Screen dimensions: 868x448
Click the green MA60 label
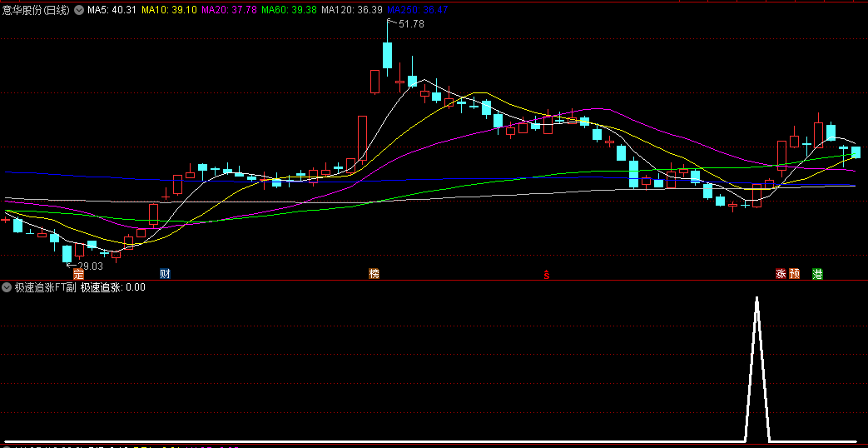coord(289,10)
